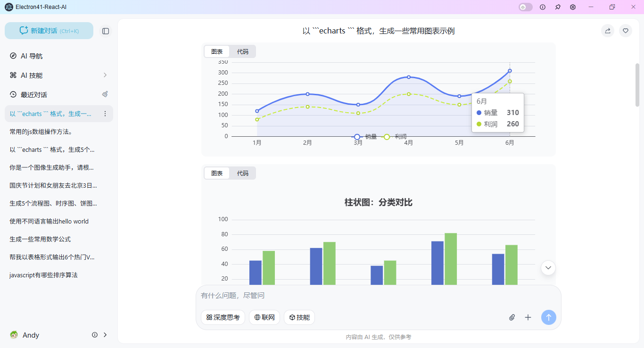
Task: Focus the 有什么问题，尽管问 input box
Action: coord(378,296)
